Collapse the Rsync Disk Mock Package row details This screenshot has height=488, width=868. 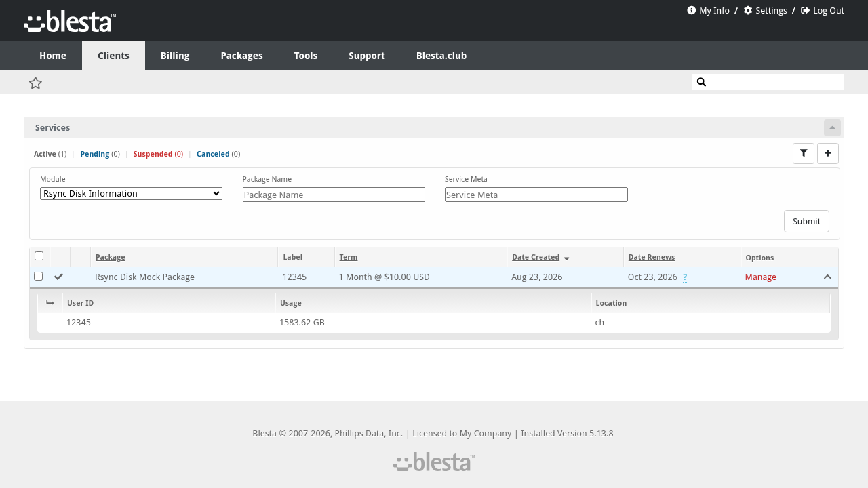click(827, 277)
